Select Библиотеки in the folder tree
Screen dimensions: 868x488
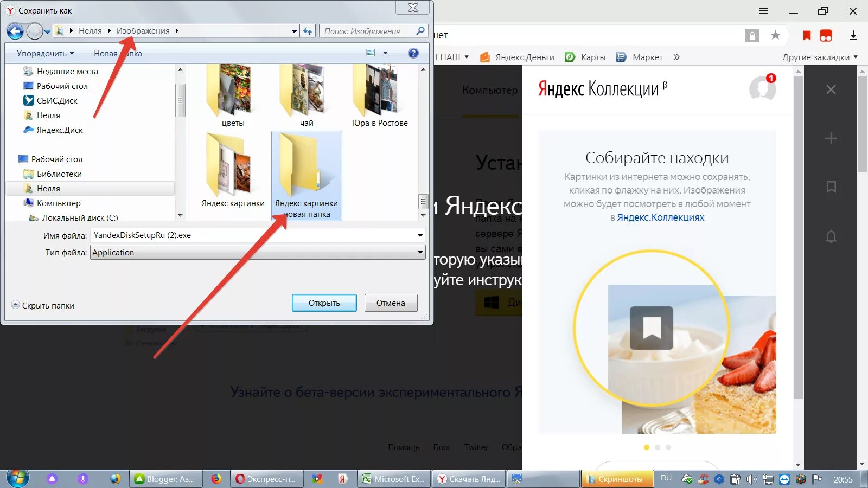tap(59, 174)
